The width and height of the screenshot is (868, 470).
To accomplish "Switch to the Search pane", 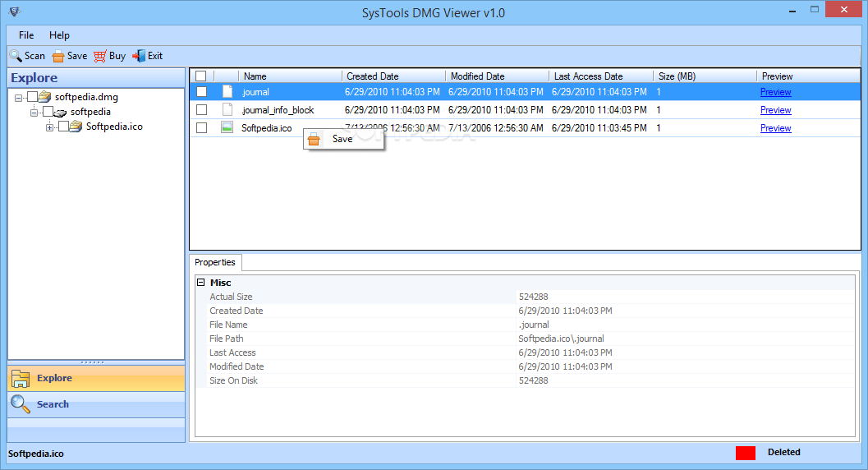I will pos(96,404).
